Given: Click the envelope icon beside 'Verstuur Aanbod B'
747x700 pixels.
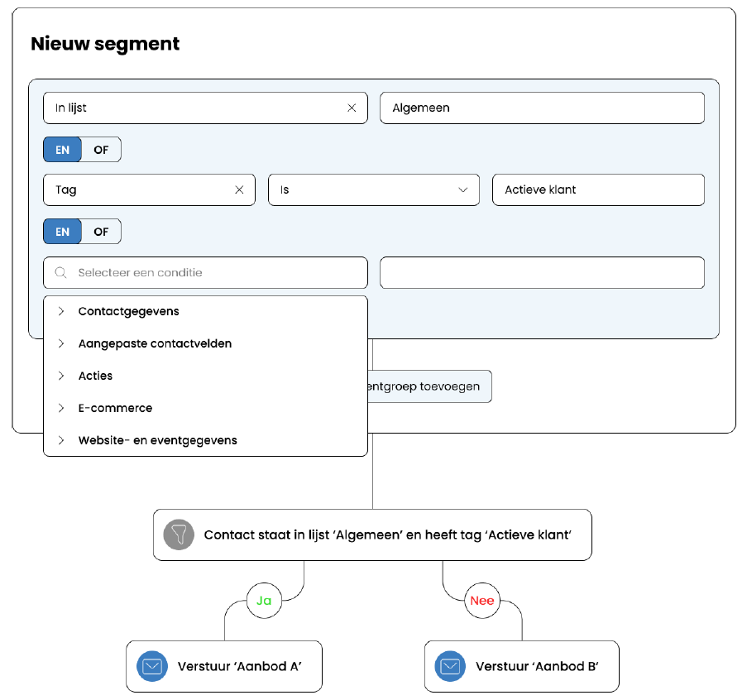Looking at the screenshot, I should (x=449, y=665).
